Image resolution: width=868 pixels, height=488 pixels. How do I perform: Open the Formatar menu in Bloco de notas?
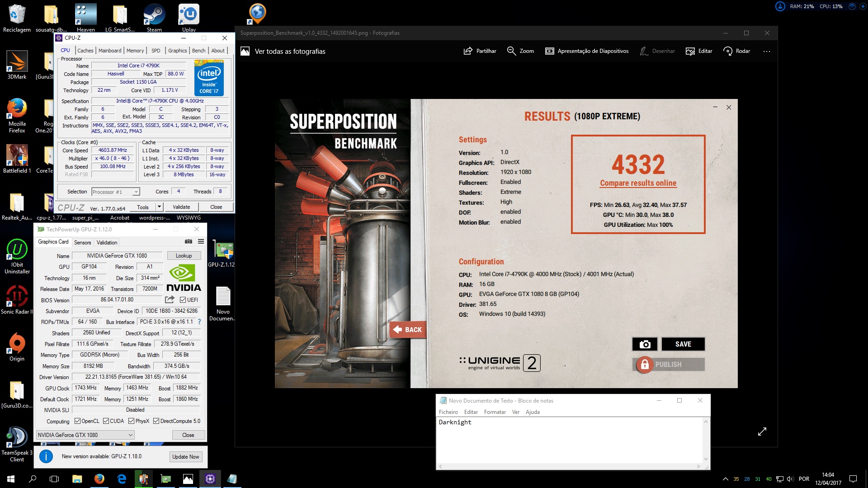click(495, 412)
